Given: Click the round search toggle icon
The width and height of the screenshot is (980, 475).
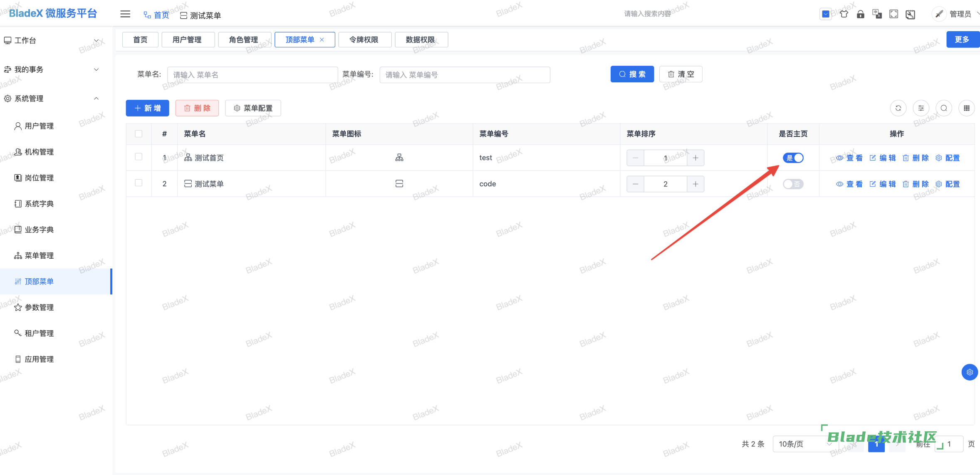Looking at the screenshot, I should pos(944,108).
